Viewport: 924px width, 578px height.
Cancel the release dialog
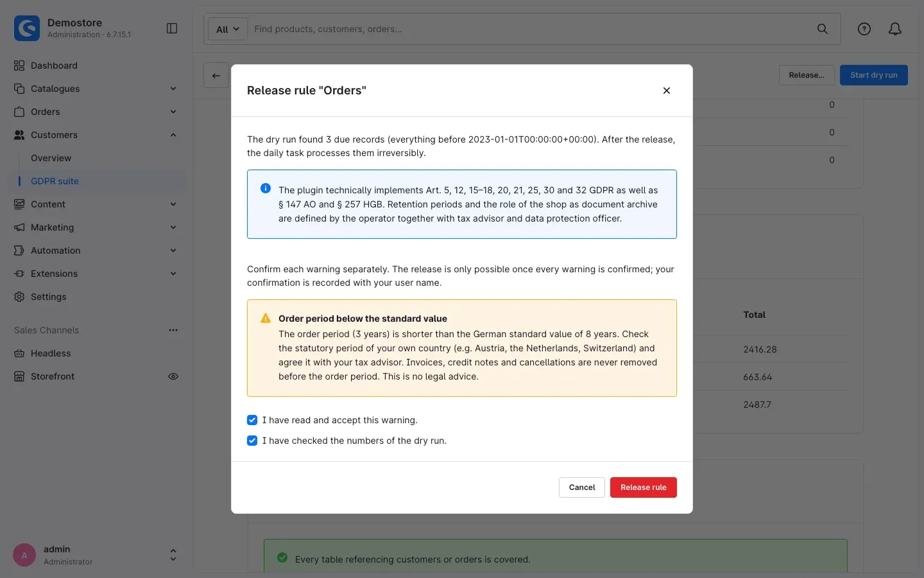click(x=582, y=487)
